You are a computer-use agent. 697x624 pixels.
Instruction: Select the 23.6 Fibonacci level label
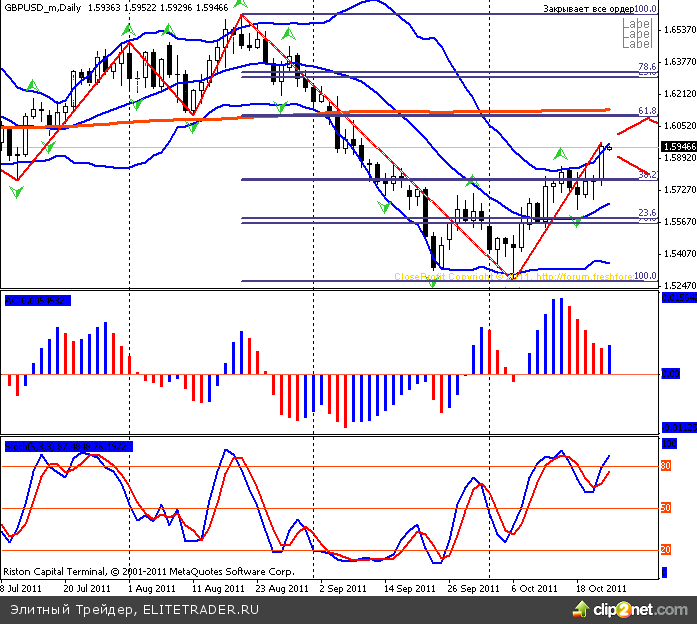click(646, 213)
